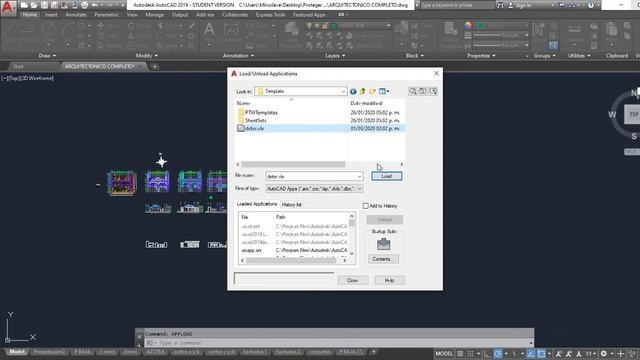
Task: Open the Files of type dropdown
Action: (x=359, y=189)
